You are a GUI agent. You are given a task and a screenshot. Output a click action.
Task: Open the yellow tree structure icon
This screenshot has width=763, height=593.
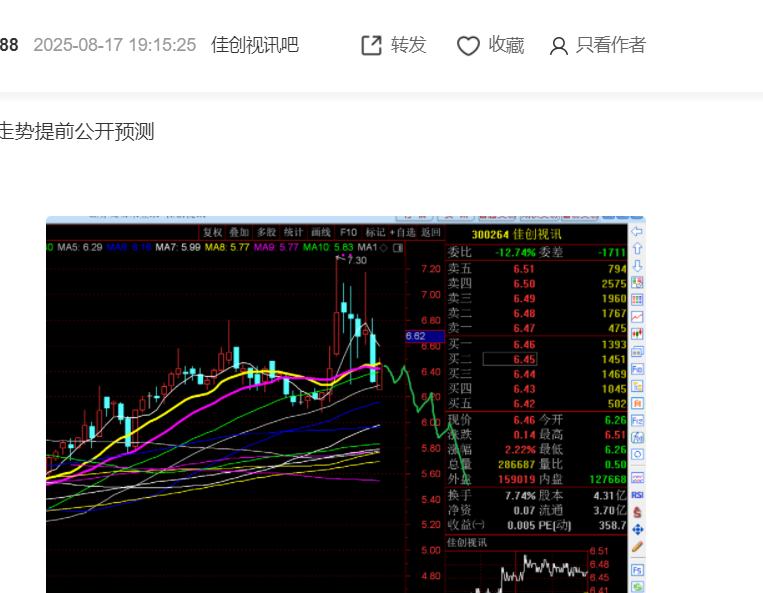[637, 386]
